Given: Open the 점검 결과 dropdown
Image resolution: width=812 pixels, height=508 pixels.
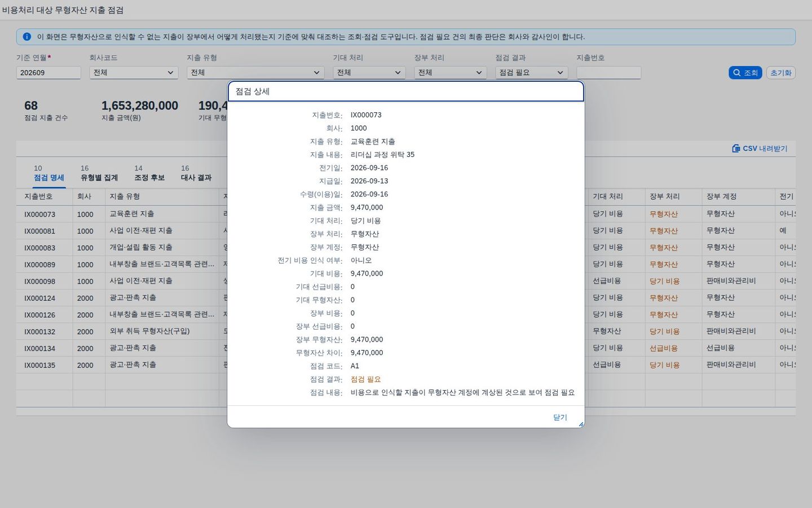Looking at the screenshot, I should pos(531,72).
